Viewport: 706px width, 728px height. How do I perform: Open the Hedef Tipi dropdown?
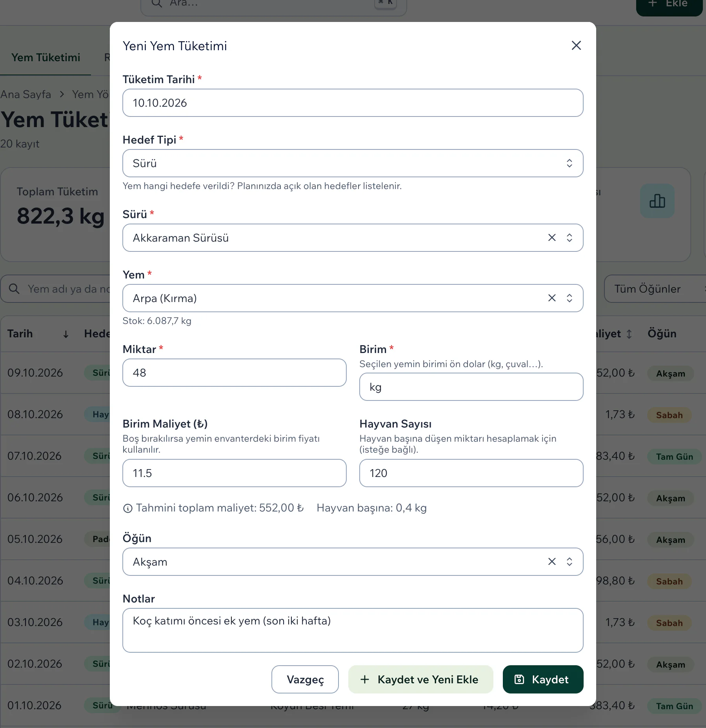(353, 163)
